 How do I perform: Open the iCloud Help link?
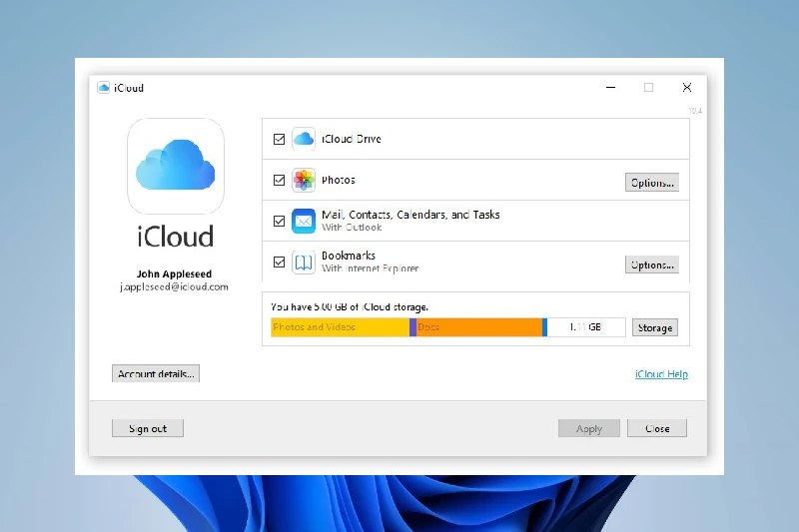[661, 374]
